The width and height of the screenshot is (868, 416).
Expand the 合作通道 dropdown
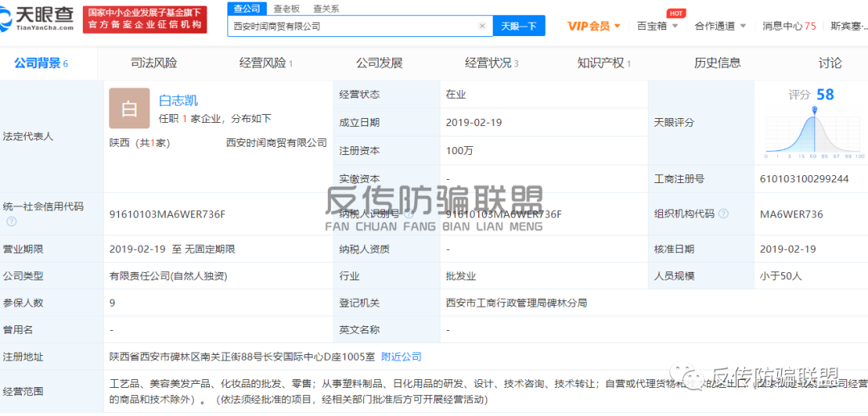click(x=720, y=26)
